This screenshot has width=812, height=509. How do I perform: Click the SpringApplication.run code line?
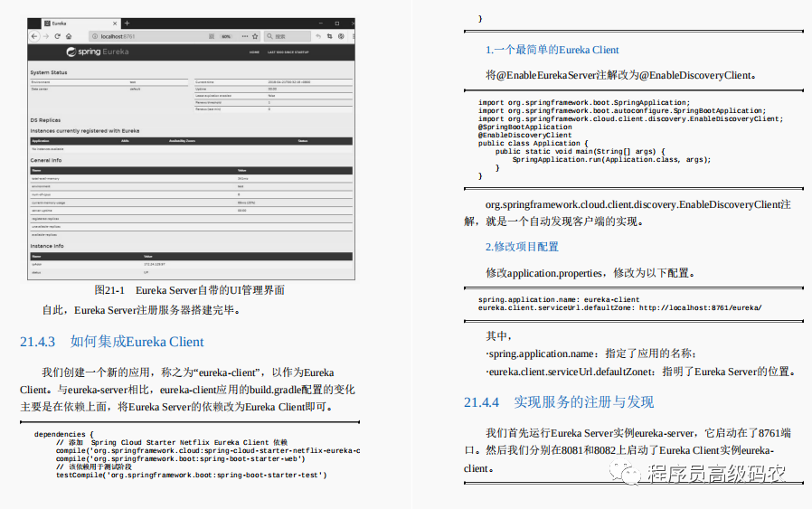pos(611,160)
